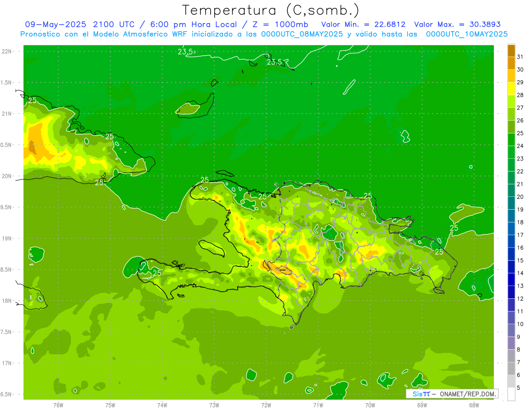Click '0000UTC_10MAY2025' valid-until time text
Screen dimensions: 532x411
click(467, 34)
